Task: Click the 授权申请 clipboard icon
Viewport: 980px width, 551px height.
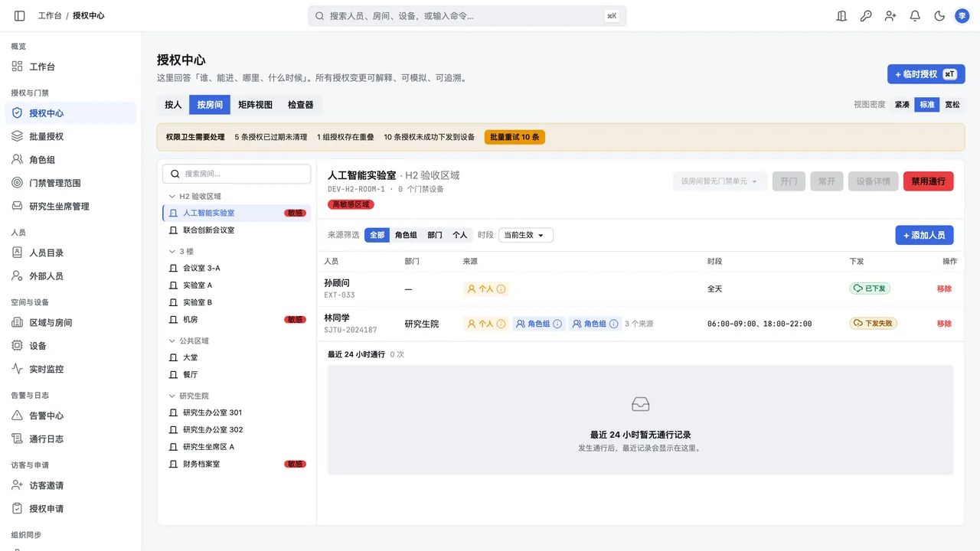Action: (x=17, y=508)
